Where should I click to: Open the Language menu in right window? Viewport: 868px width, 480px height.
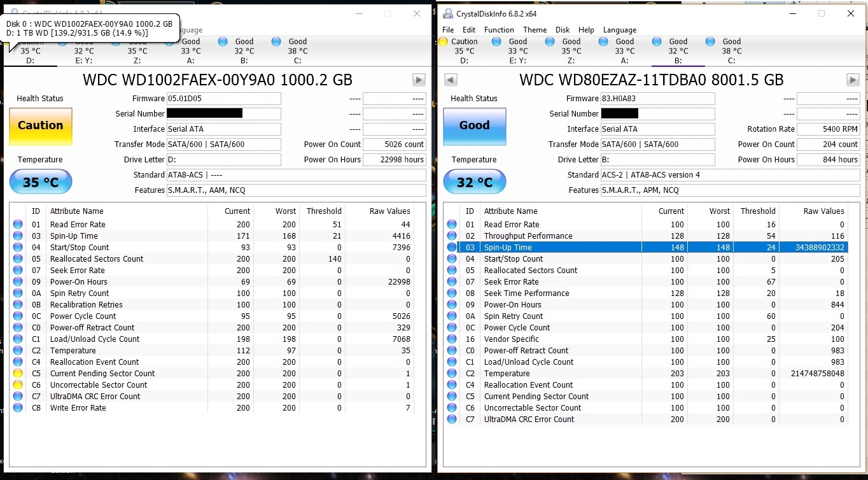(x=619, y=30)
